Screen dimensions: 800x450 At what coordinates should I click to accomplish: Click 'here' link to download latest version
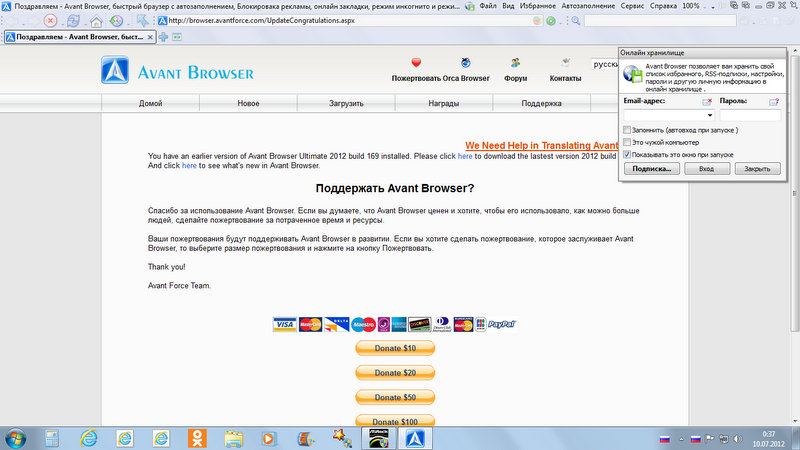465,156
